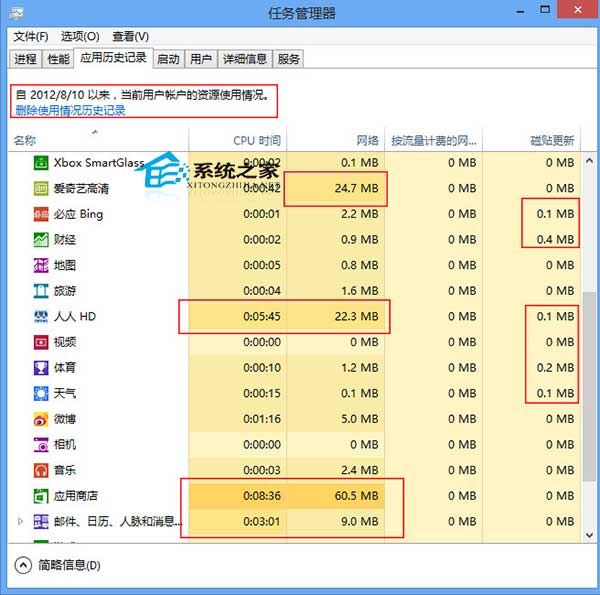Sort by the 磁贴更新 column header
The image size is (600, 595).
click(532, 140)
